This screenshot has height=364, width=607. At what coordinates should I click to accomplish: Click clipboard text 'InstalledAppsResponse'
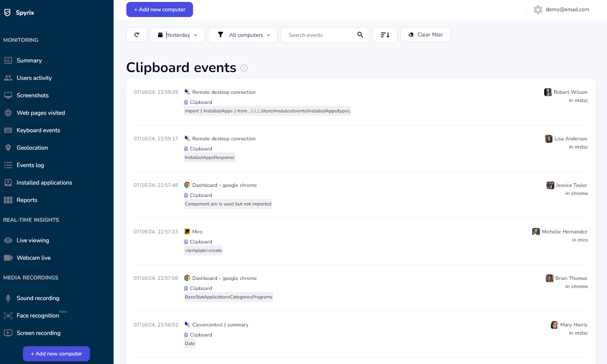[x=210, y=157]
